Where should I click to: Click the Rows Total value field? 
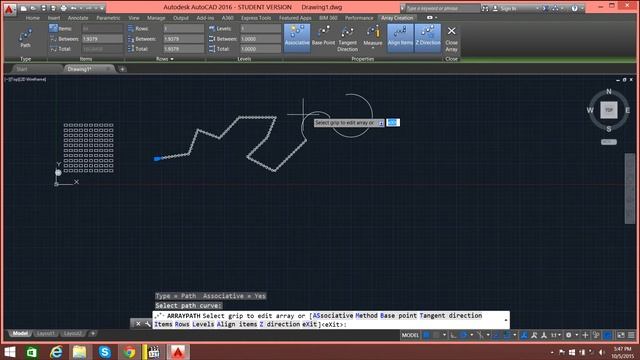[x=183, y=49]
